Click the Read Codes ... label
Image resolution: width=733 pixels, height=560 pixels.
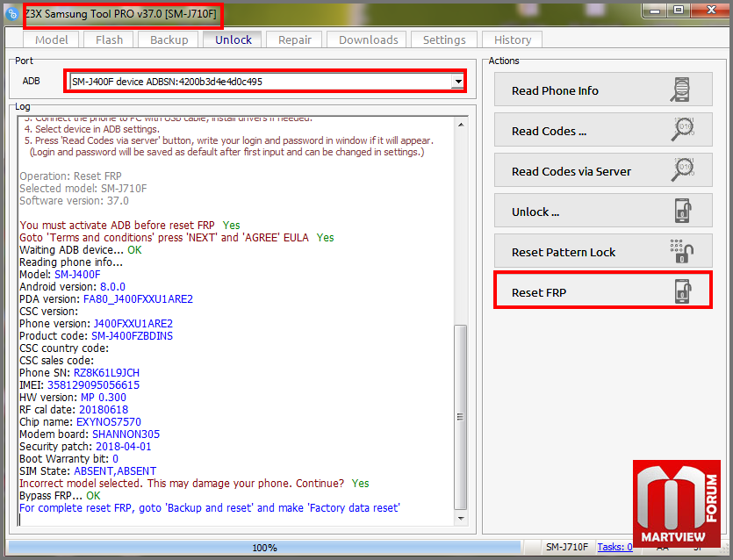coord(549,132)
